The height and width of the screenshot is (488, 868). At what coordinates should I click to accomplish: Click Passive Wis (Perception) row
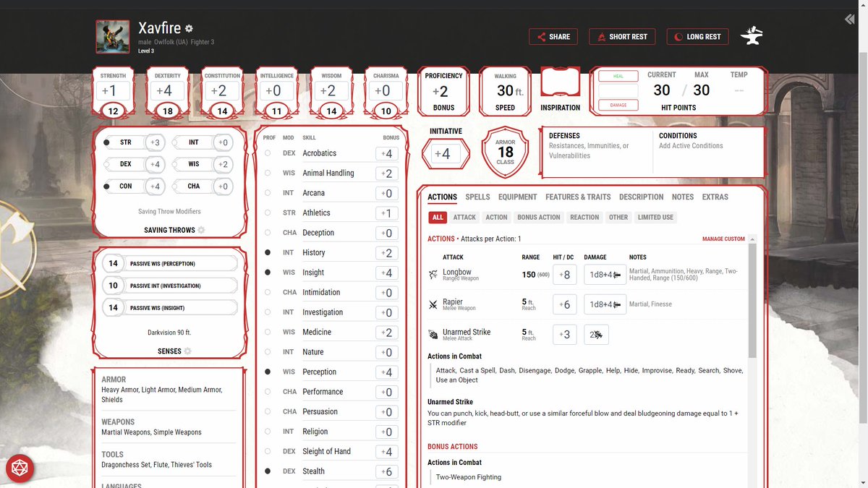coord(169,264)
